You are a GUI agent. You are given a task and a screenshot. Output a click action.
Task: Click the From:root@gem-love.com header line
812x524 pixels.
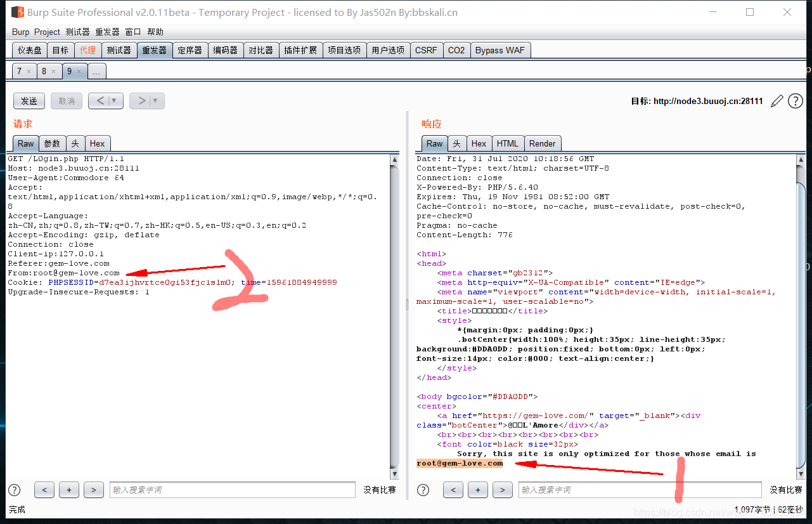click(x=63, y=273)
